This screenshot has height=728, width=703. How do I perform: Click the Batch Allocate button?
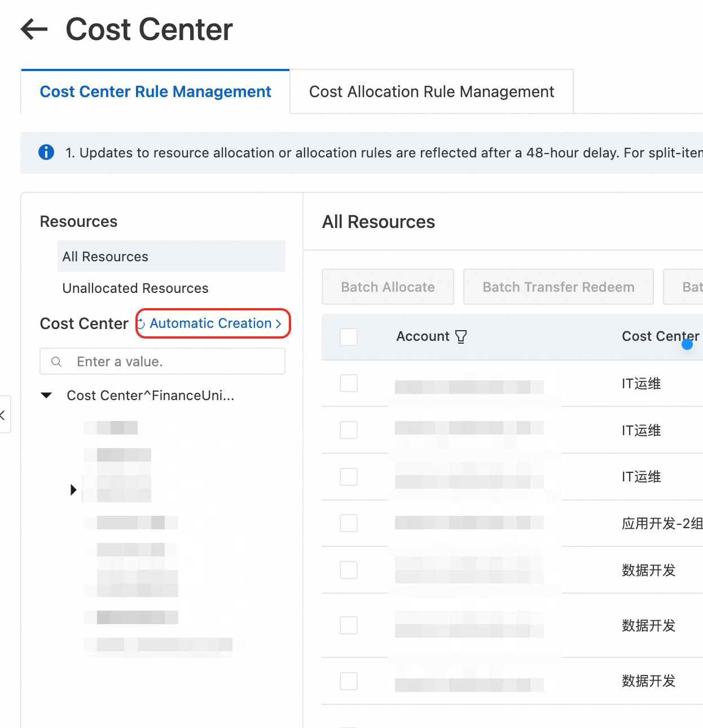(x=388, y=287)
